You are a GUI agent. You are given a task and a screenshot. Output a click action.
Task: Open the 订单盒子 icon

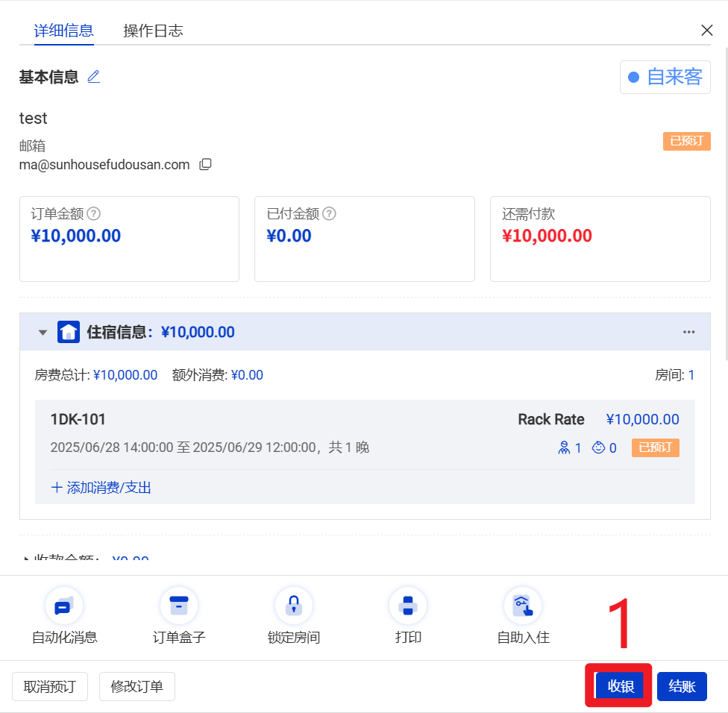coord(179,606)
